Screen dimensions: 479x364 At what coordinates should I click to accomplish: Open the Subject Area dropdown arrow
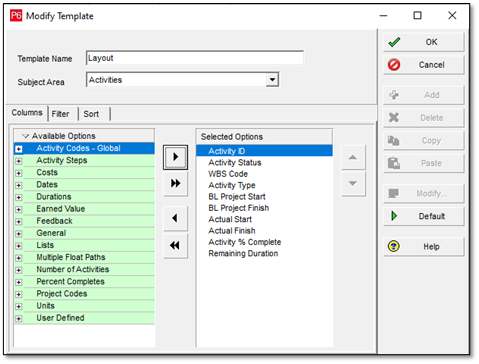[272, 80]
